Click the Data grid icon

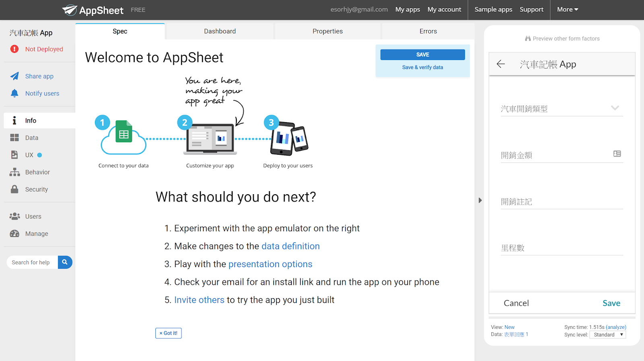[14, 138]
